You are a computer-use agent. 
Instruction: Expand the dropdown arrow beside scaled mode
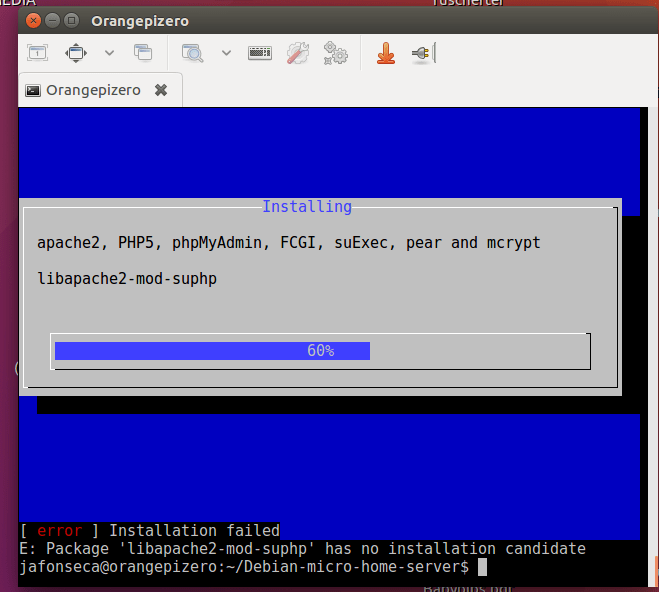pyautogui.click(x=227, y=53)
